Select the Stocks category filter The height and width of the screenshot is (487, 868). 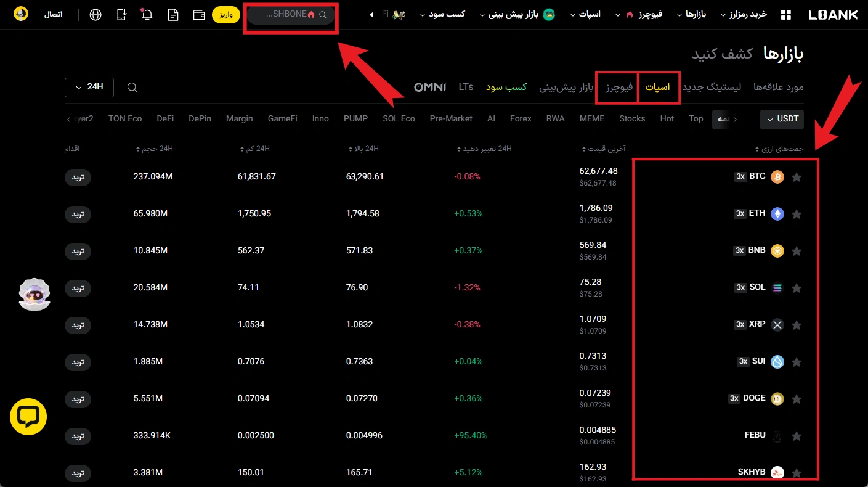(x=632, y=118)
